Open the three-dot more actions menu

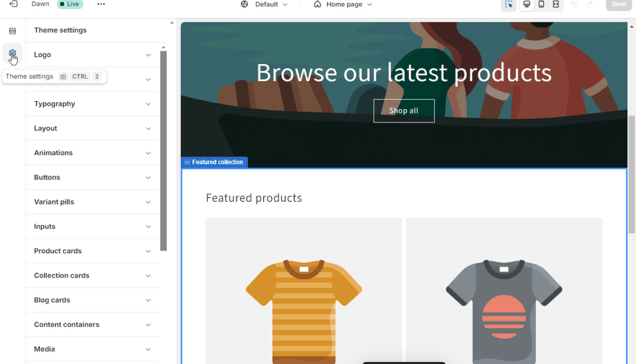pos(101,4)
